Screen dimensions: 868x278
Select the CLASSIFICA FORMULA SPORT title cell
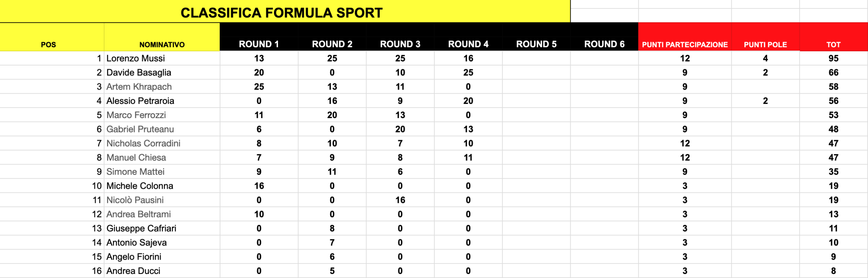click(285, 12)
